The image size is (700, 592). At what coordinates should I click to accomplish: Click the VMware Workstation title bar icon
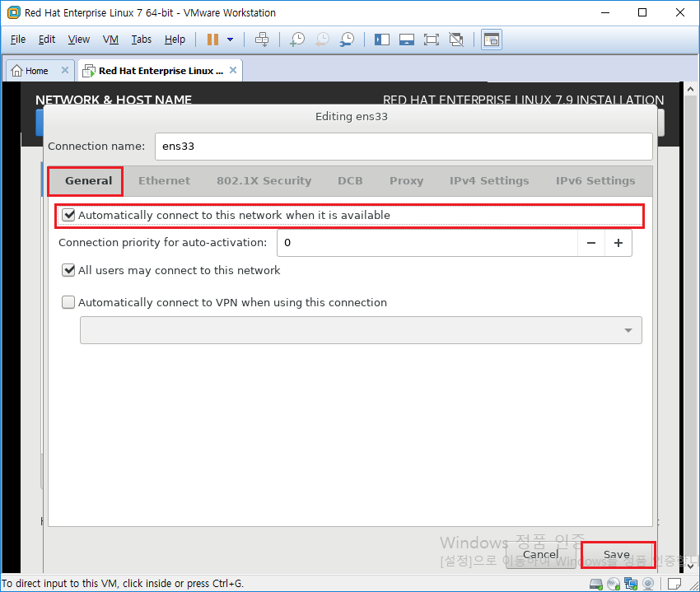pyautogui.click(x=14, y=13)
